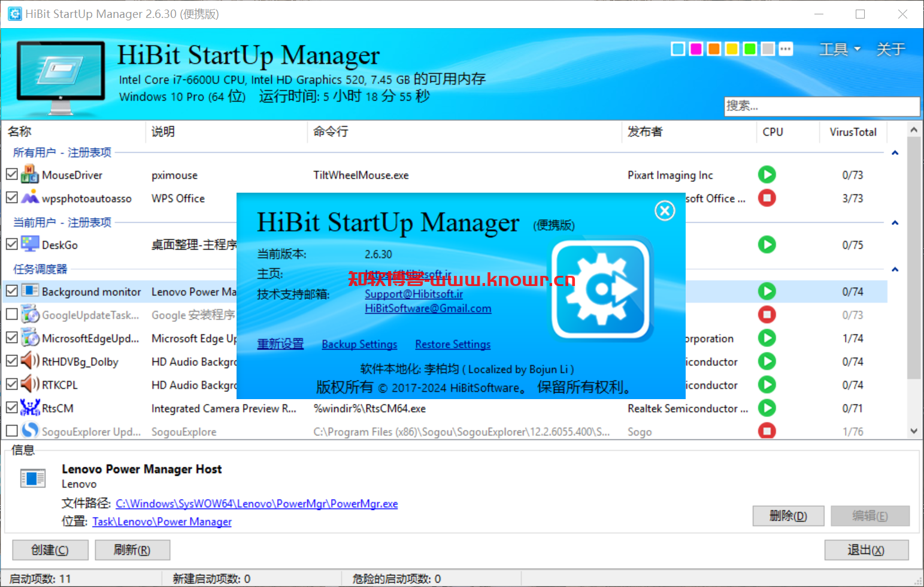This screenshot has height=587, width=924.
Task: Click the wpsphotoautoasso WPS icon
Action: coord(30,197)
